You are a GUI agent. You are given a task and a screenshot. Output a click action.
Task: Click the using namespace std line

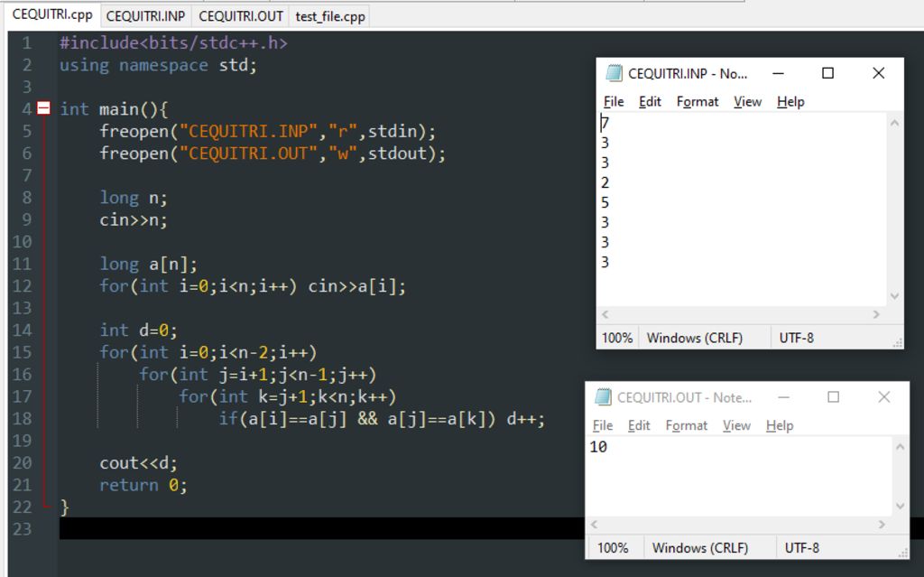[158, 65]
